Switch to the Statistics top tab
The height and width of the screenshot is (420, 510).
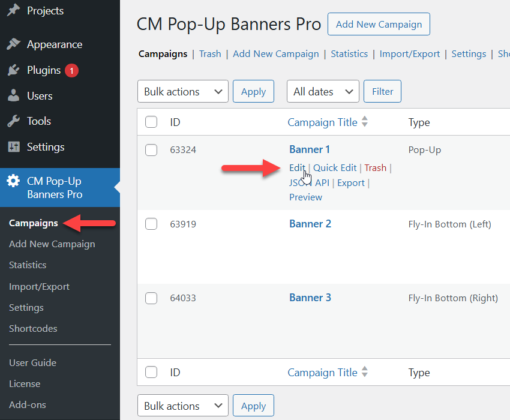pyautogui.click(x=349, y=53)
